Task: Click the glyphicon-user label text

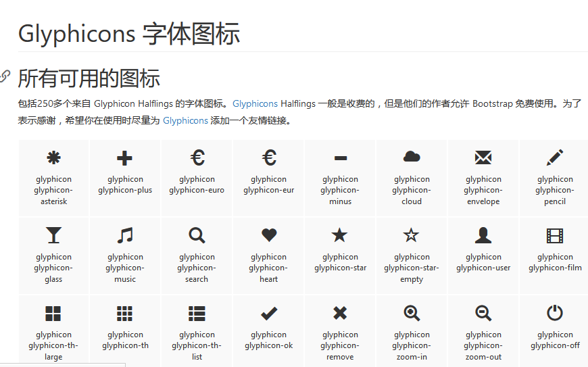Action: 483,262
